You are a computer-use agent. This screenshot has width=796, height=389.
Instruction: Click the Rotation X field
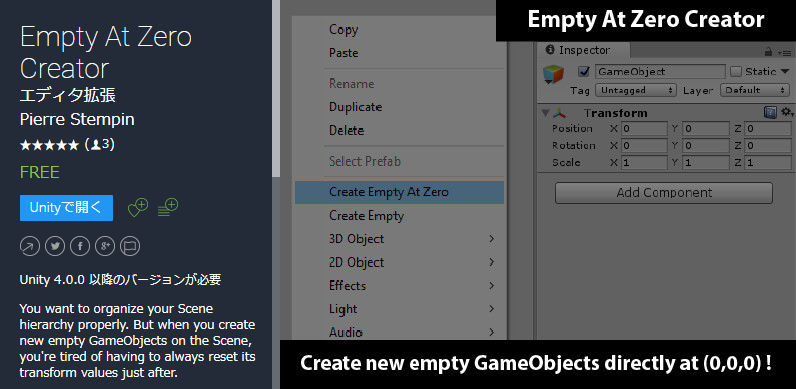click(644, 146)
